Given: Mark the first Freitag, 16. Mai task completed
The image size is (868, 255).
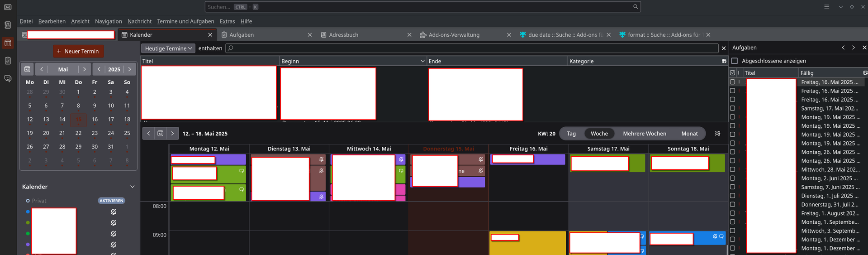Looking at the screenshot, I should coord(732,82).
